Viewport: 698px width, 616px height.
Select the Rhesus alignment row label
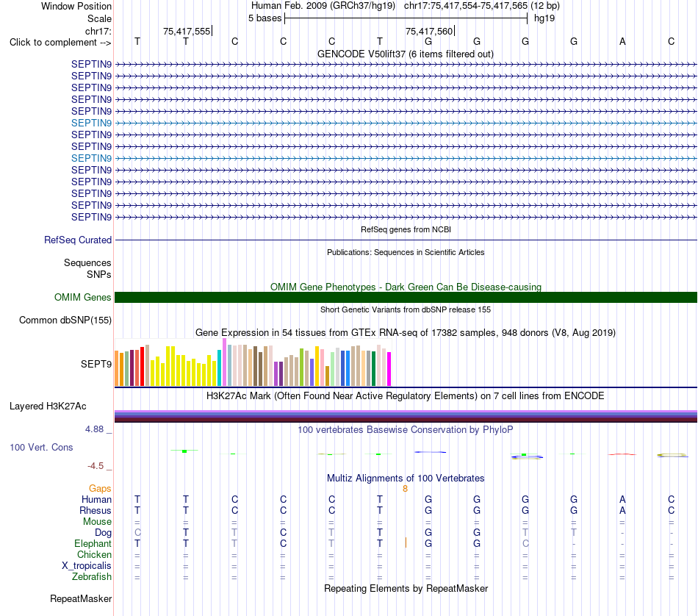click(x=96, y=510)
